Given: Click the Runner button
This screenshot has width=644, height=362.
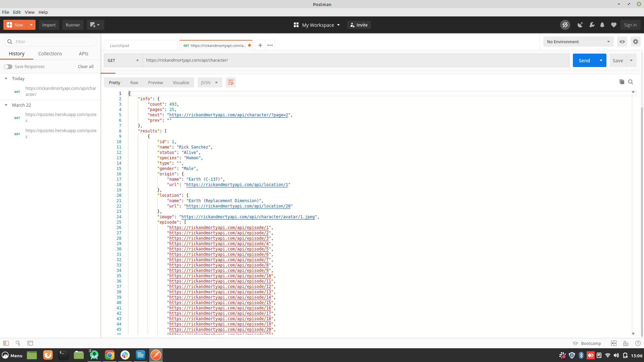Looking at the screenshot, I should point(73,25).
